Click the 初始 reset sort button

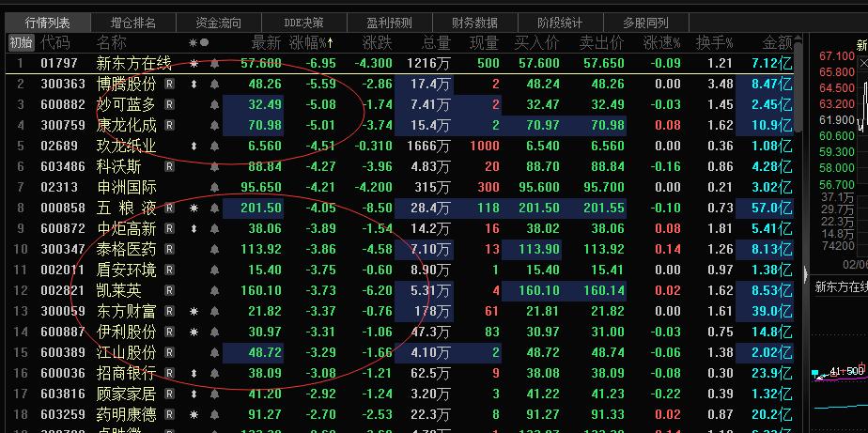tap(21, 42)
